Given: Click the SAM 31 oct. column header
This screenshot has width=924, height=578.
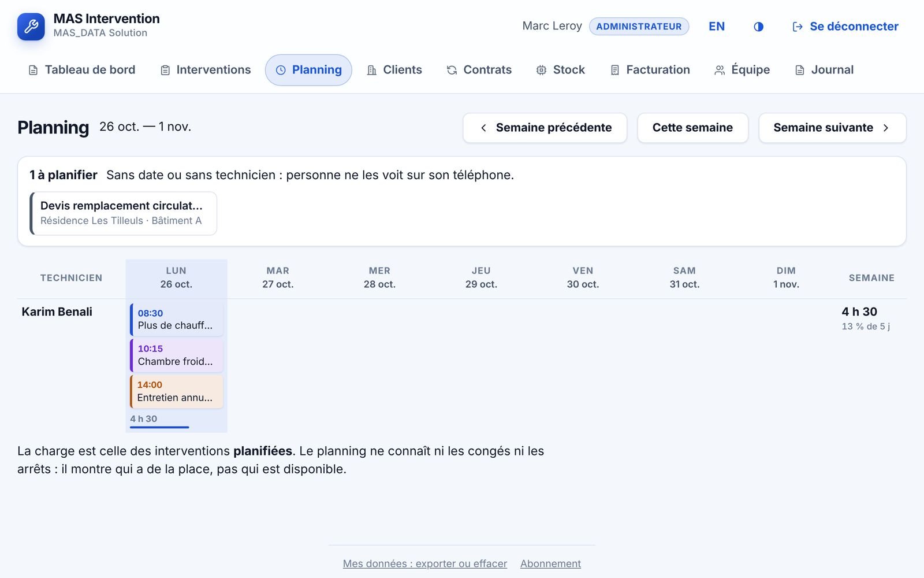Looking at the screenshot, I should 684,277.
